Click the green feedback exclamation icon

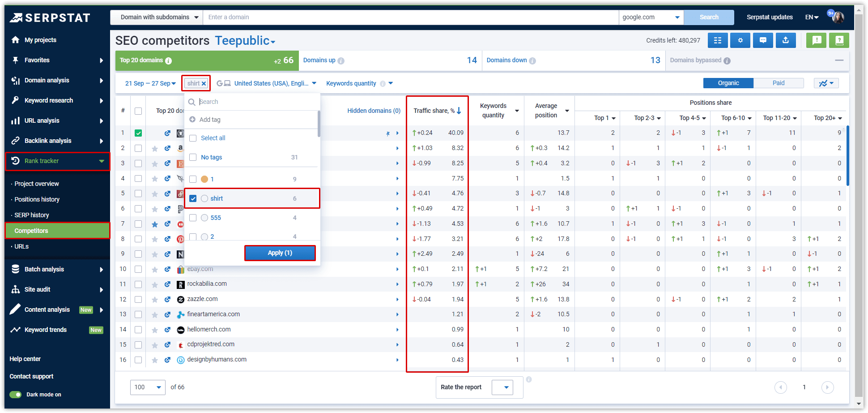tap(817, 40)
